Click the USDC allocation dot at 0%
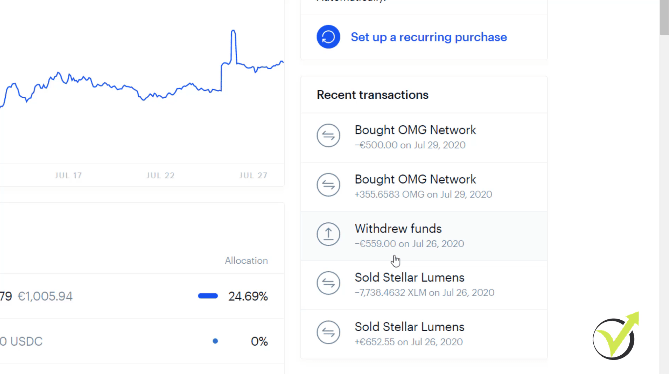 pyautogui.click(x=215, y=341)
